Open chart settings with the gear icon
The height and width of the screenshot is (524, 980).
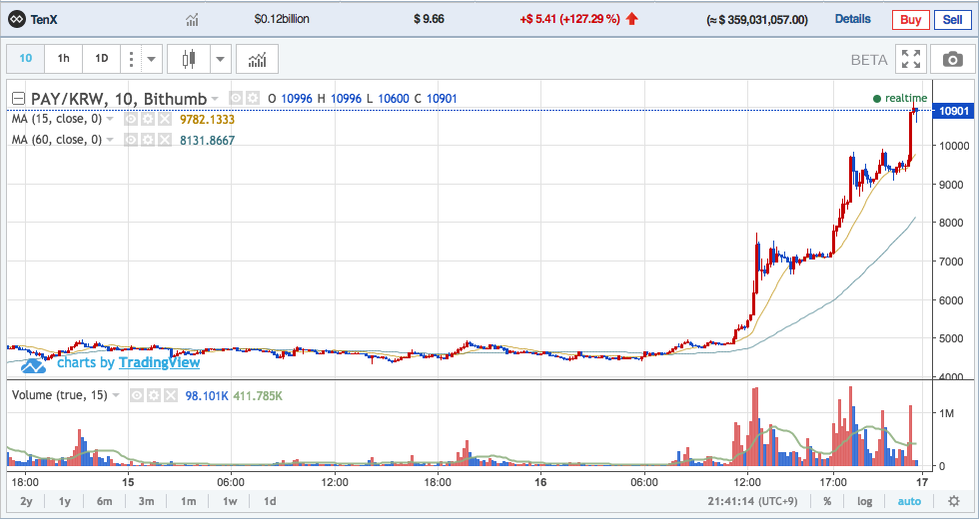pos(954,501)
